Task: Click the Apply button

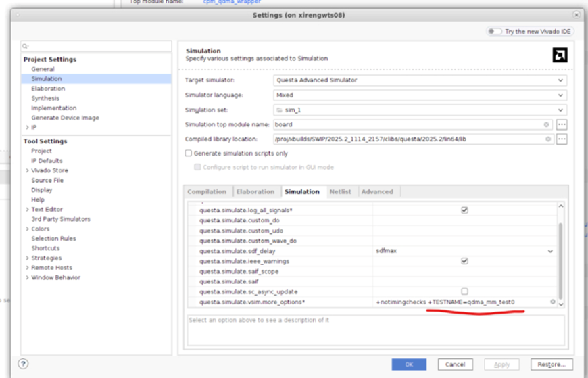Action: 501,364
